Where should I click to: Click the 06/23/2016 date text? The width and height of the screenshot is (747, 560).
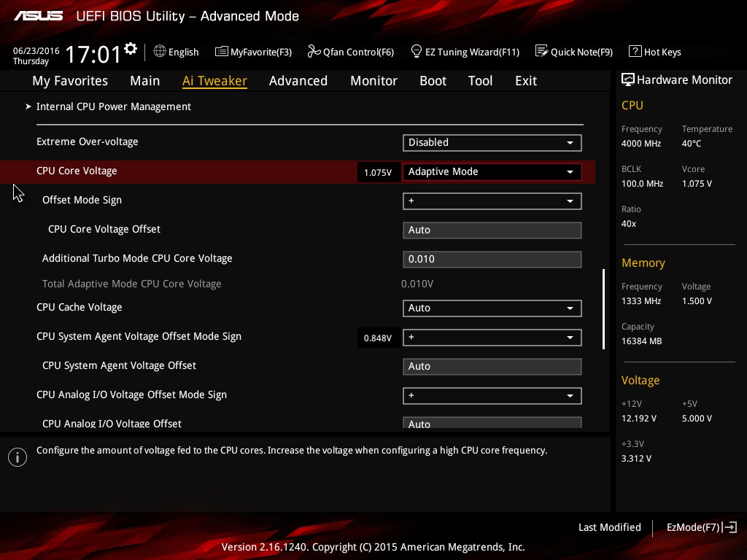point(36,50)
